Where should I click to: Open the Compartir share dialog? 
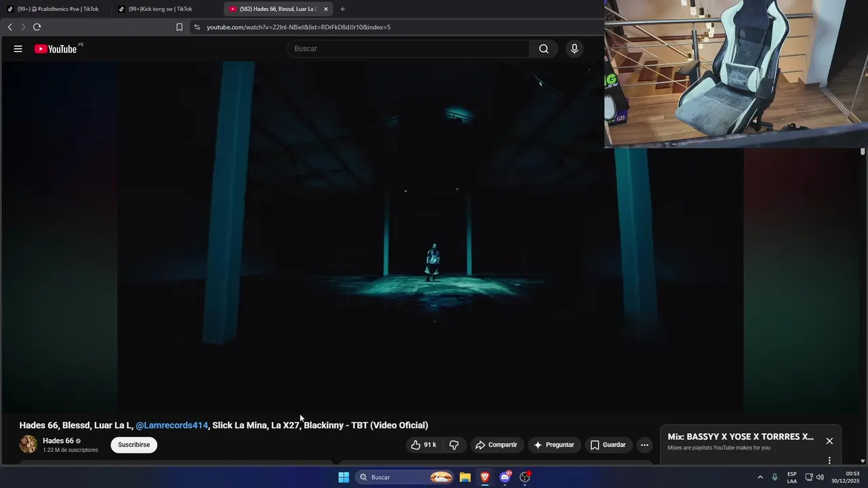point(496,445)
